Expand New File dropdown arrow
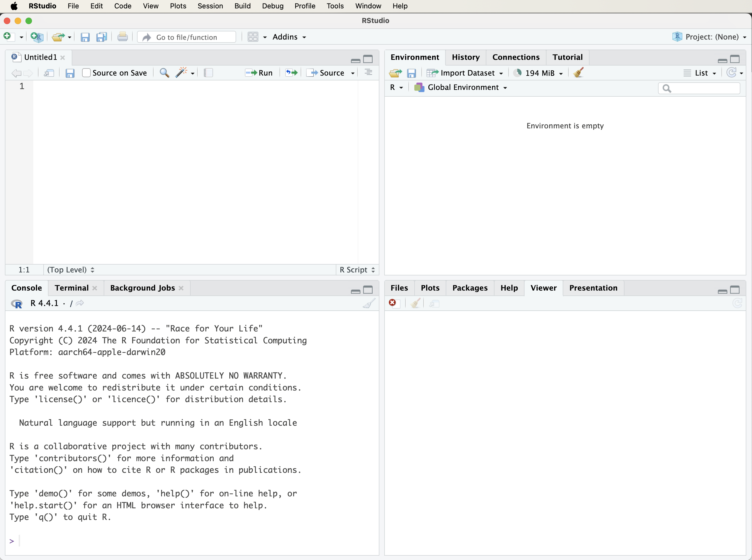Image resolution: width=752 pixels, height=560 pixels. [x=21, y=37]
